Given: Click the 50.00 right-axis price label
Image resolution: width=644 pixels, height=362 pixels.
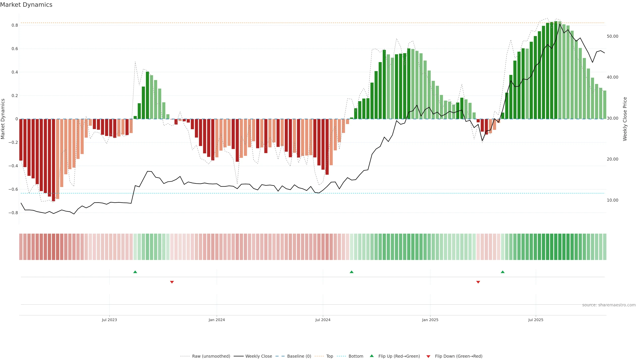Looking at the screenshot, I should (612, 36).
